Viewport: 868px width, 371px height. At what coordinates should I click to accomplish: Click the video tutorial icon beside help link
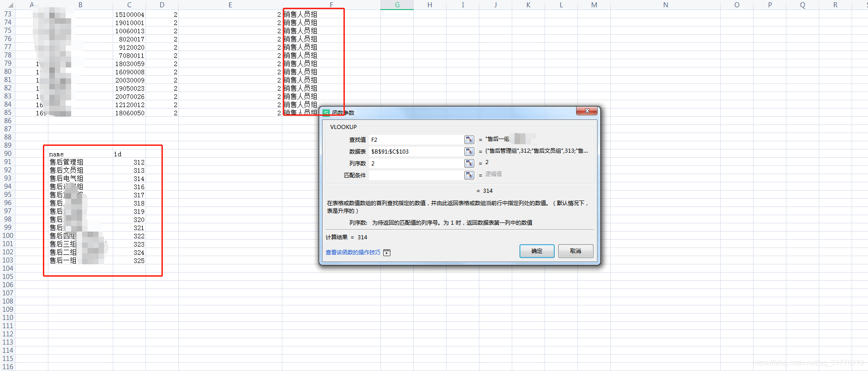(x=387, y=252)
